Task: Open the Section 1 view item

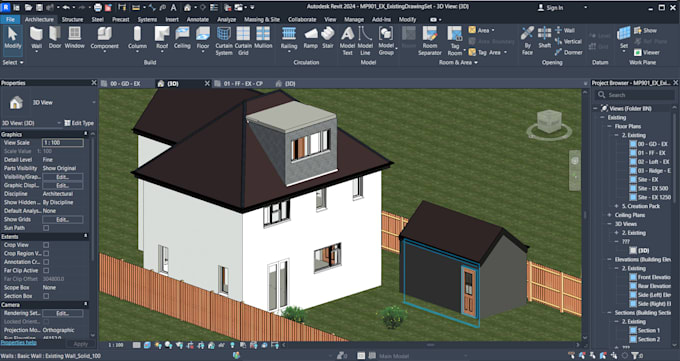Action: click(645, 331)
